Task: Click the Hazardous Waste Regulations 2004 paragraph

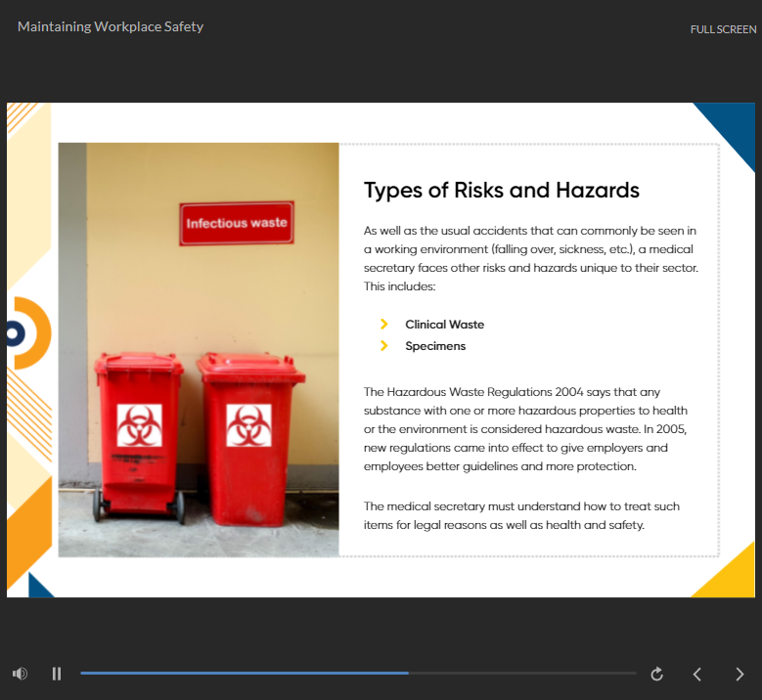Action: pos(528,429)
